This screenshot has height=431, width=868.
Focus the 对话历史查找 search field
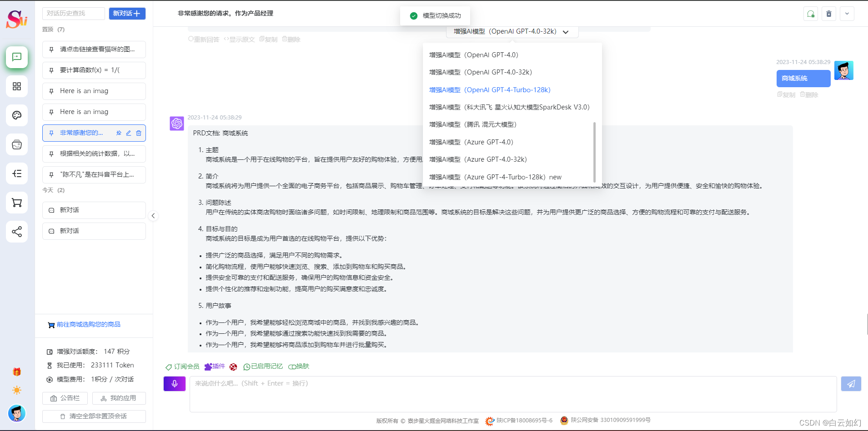pos(74,14)
